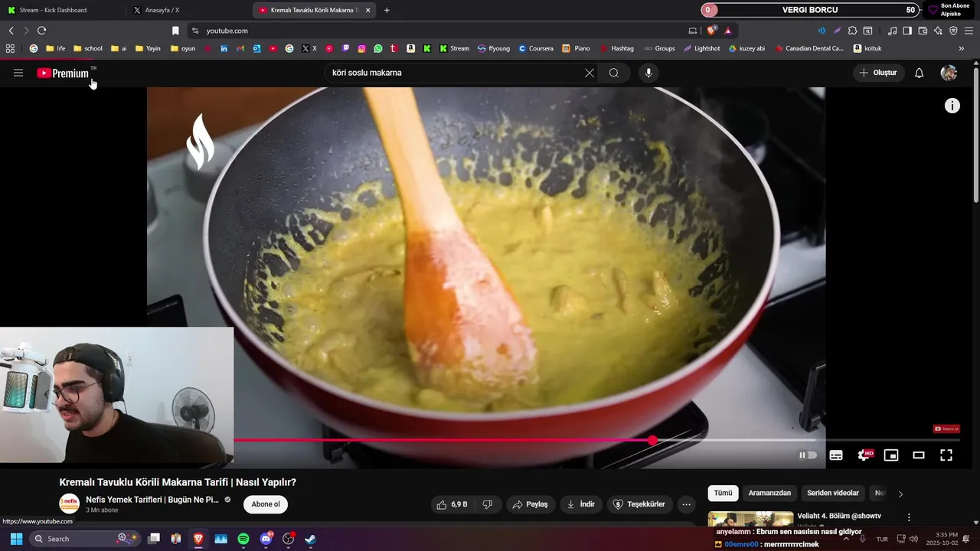Viewport: 980px width, 551px height.
Task: Enter fullscreen video mode
Action: [946, 455]
